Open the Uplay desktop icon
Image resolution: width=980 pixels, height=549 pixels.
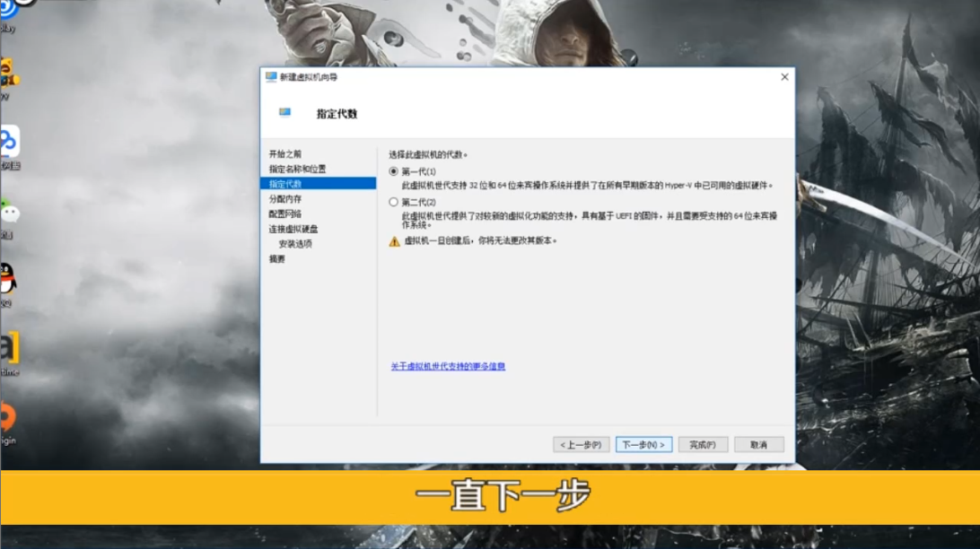(x=7, y=10)
